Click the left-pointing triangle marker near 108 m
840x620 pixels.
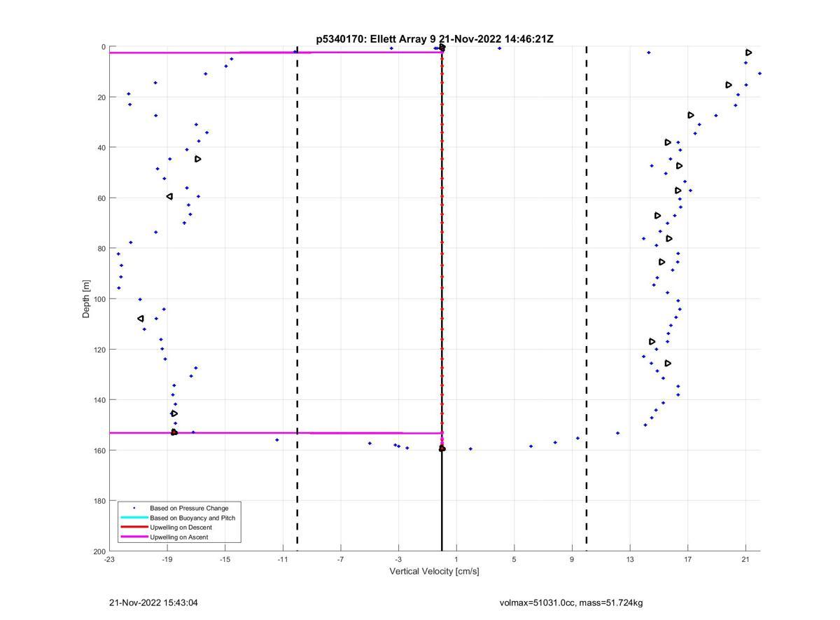click(141, 319)
